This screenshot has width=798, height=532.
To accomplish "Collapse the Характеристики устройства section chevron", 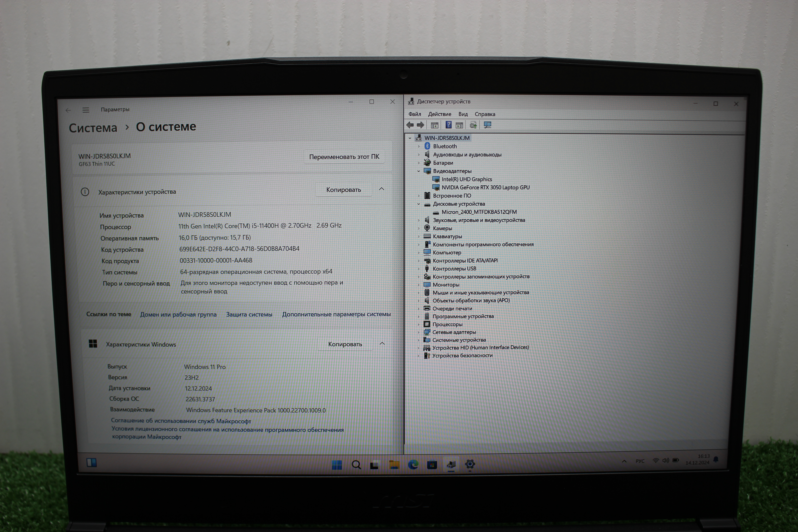I will pos(381,189).
